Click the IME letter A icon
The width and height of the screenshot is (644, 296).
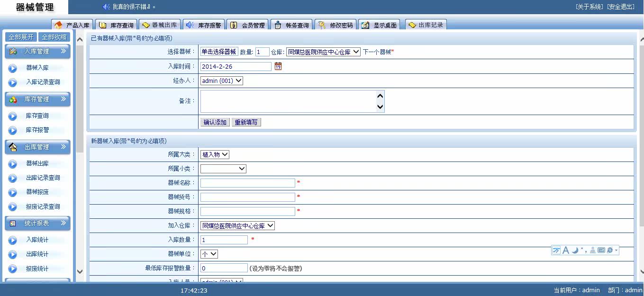point(566,250)
